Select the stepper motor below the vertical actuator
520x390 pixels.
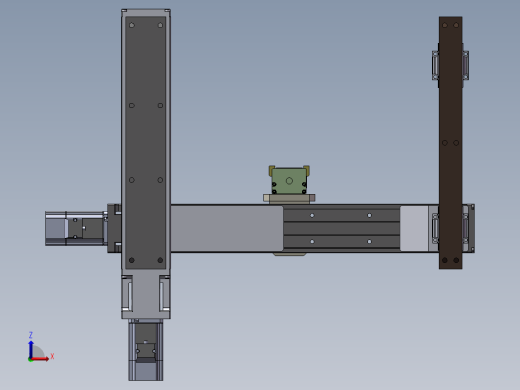tap(146, 350)
